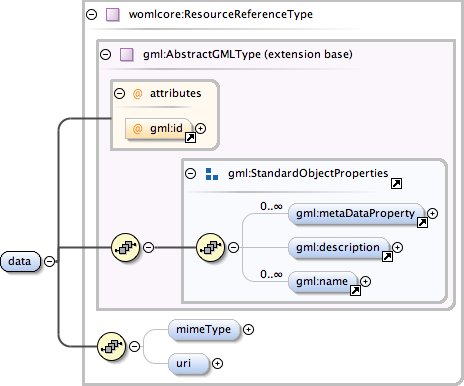Follow reference arrow on gml:description

click(387, 256)
